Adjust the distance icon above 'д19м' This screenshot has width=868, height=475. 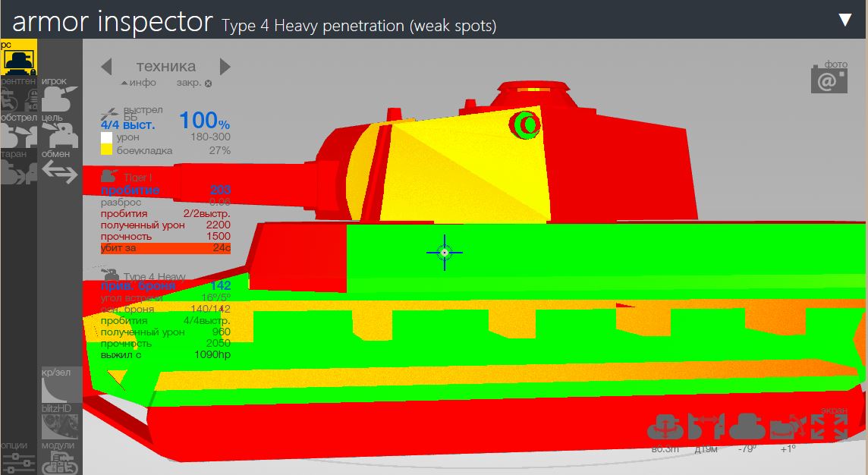[x=706, y=427]
